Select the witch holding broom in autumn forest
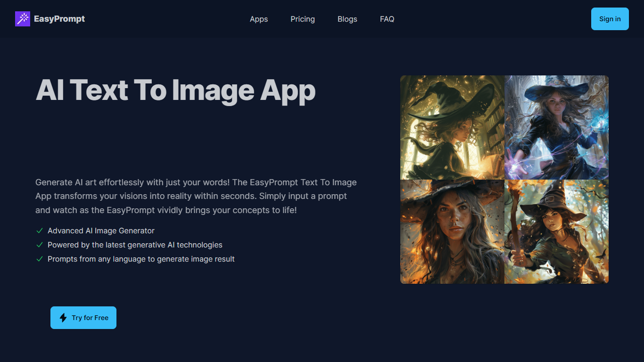The image size is (644, 362). coord(556,231)
